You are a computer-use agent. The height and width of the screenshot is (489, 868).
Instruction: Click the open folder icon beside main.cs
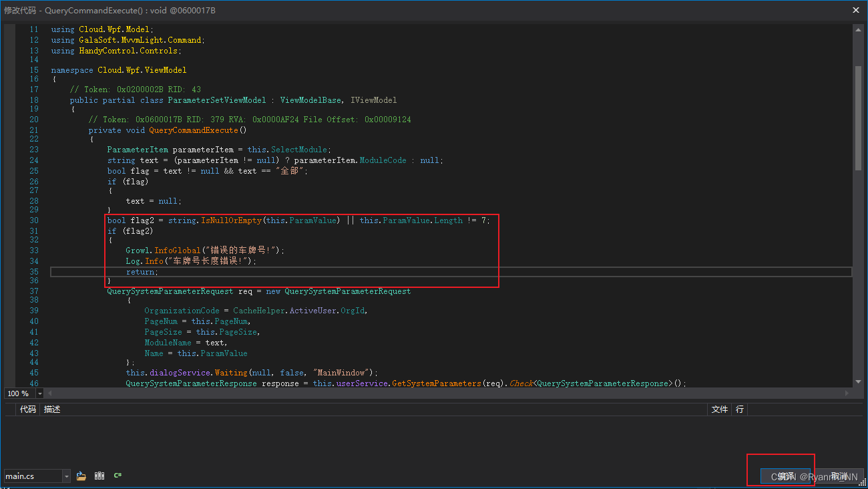81,476
